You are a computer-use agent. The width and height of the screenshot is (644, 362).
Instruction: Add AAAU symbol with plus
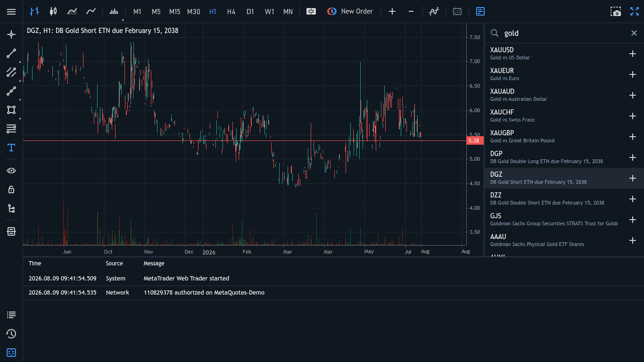(633, 240)
